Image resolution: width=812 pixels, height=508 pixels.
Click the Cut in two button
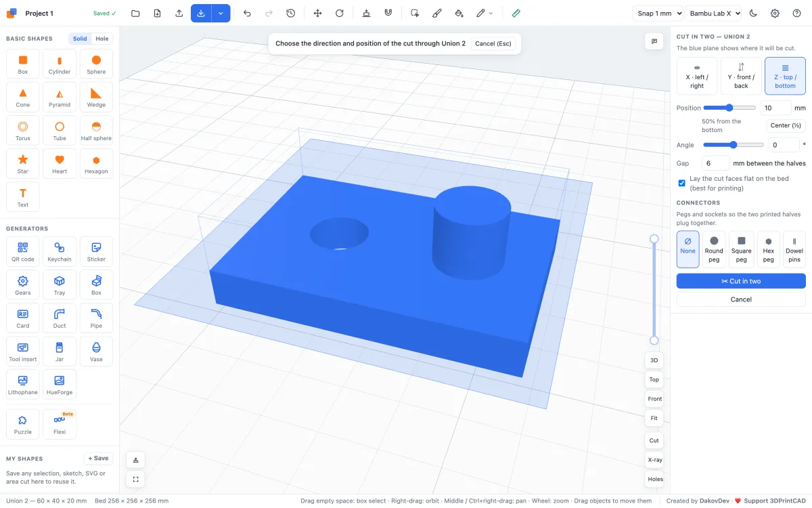click(x=741, y=281)
